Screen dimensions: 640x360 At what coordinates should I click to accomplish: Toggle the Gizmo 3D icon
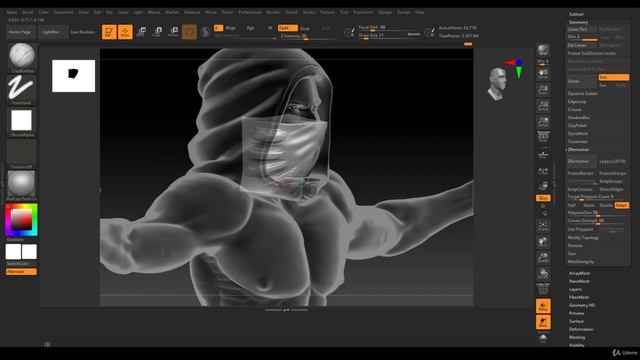189,32
